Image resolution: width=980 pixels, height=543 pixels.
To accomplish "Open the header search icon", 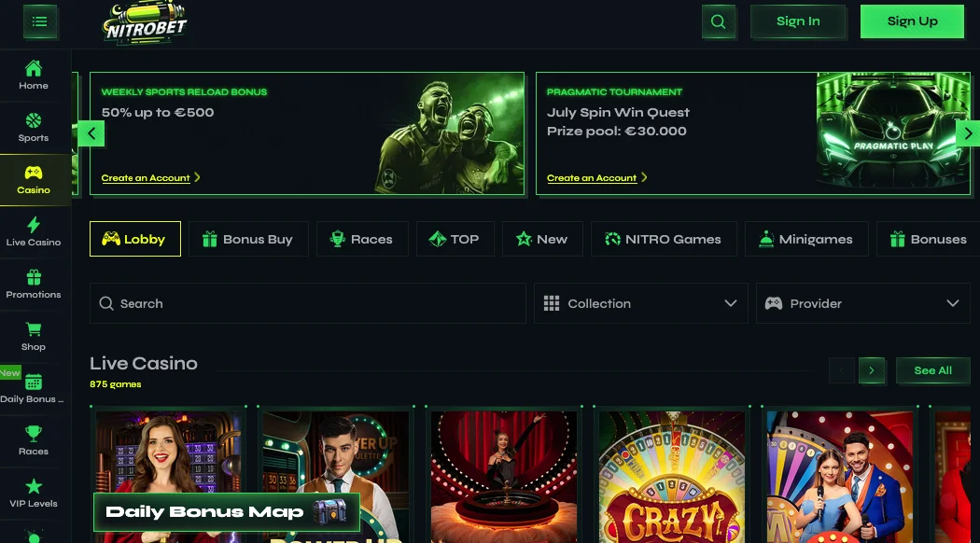I will [x=718, y=21].
